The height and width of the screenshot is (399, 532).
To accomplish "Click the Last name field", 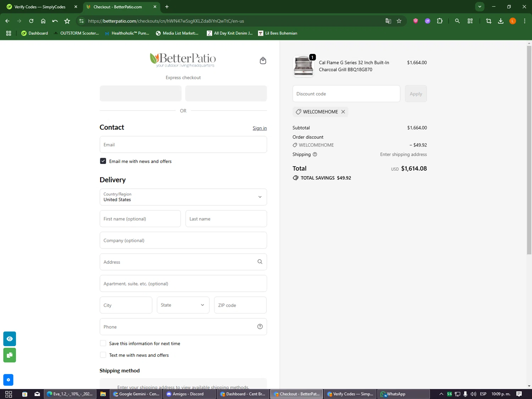I will click(x=226, y=218).
